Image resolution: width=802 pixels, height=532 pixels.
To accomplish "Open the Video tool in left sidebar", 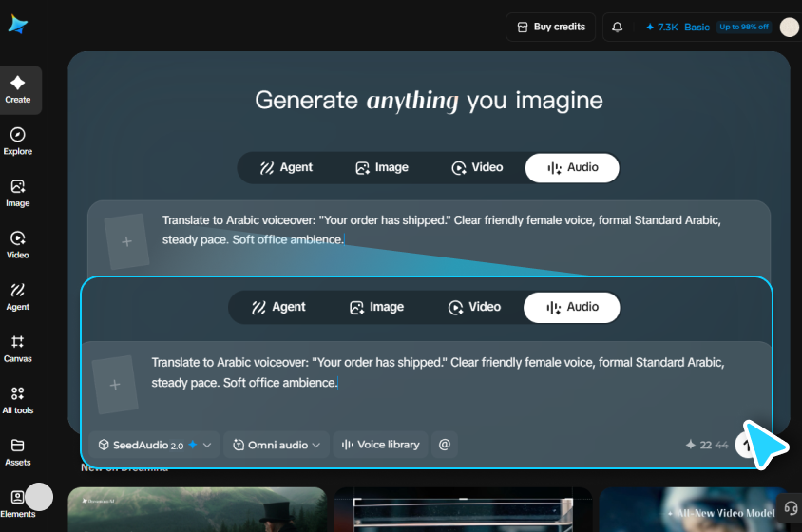I will click(18, 245).
